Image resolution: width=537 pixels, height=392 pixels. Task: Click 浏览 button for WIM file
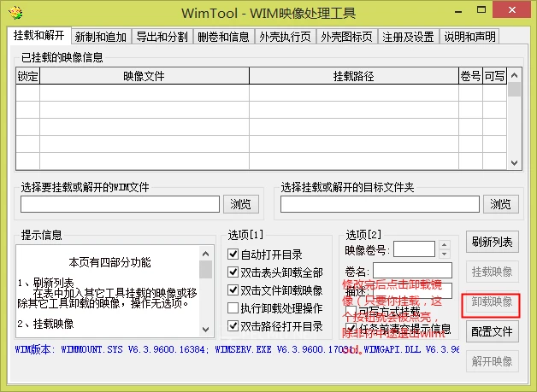tap(241, 204)
